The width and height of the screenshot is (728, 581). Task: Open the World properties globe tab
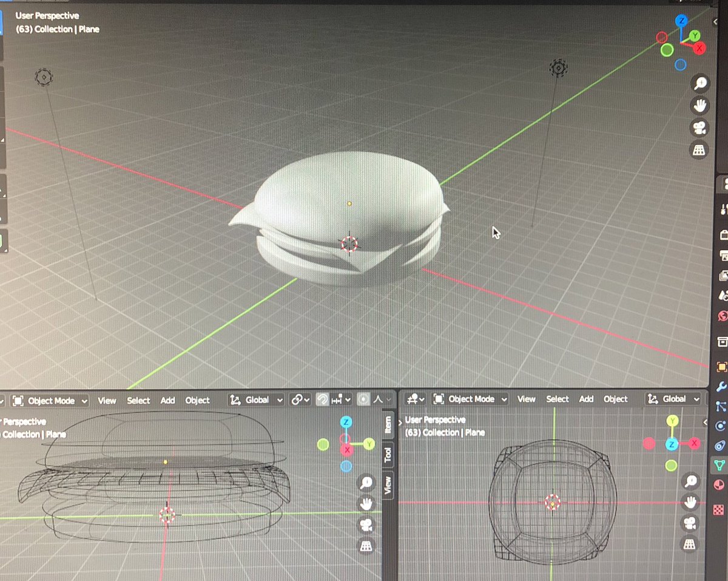tap(723, 316)
